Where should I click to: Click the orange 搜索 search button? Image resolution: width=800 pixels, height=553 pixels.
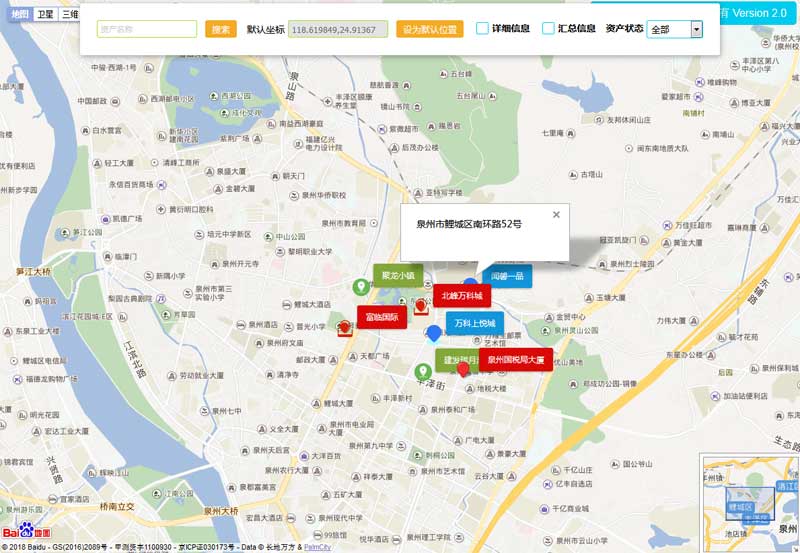coord(221,29)
